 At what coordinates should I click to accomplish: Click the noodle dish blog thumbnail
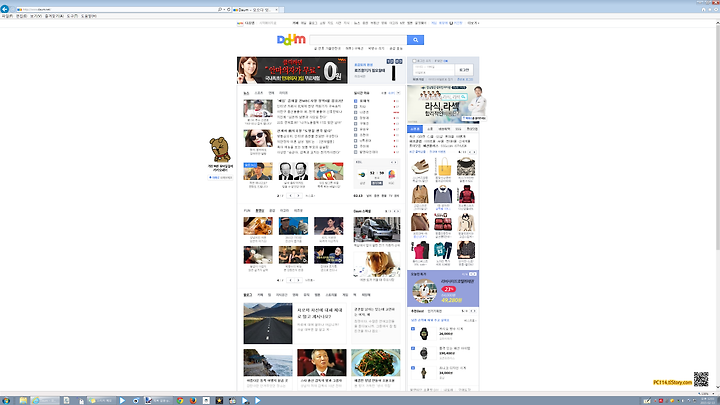point(376,362)
